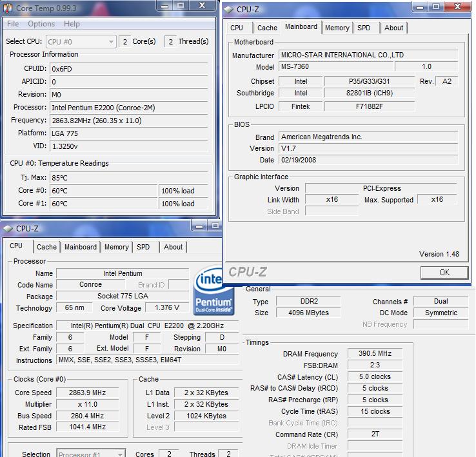The height and width of the screenshot is (457, 476).
Task: Click the Tj. Max value 85°C
Action: tap(129, 178)
